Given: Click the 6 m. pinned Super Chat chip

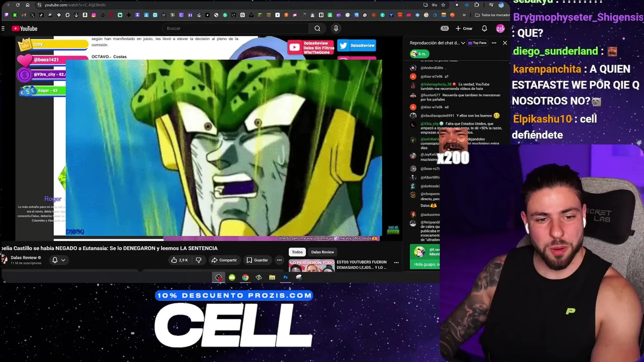Looking at the screenshot, I should (x=419, y=54).
